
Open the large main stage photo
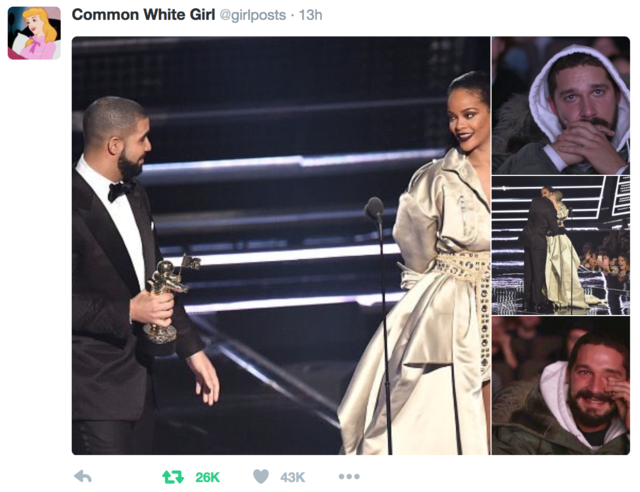click(x=281, y=246)
